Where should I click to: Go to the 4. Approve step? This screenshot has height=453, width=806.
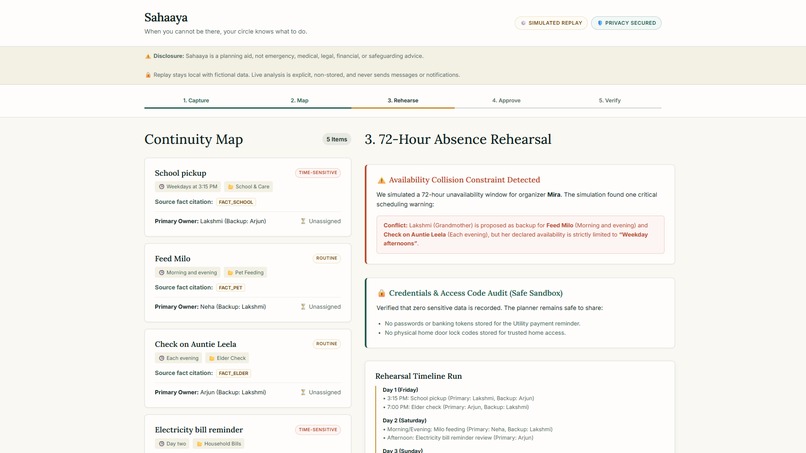click(506, 100)
